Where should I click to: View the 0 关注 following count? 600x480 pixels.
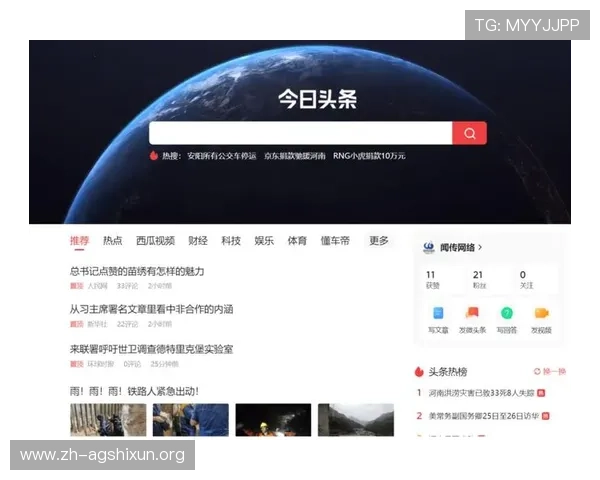point(526,279)
